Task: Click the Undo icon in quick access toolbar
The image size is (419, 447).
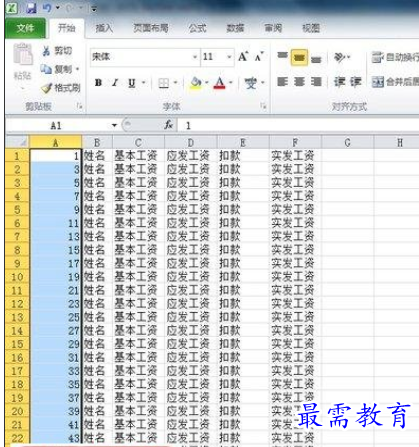Action: click(x=47, y=8)
